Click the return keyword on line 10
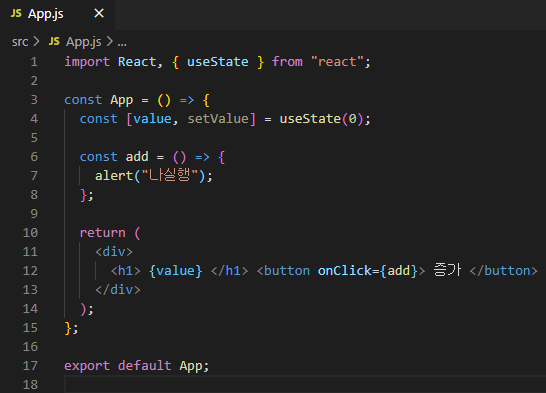This screenshot has width=546, height=393. click(x=102, y=233)
